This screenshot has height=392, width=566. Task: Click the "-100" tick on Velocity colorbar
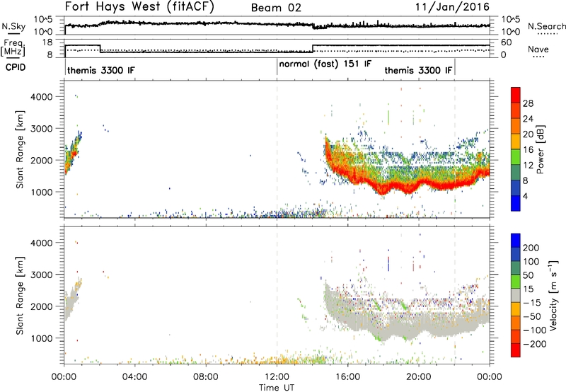[x=535, y=330]
